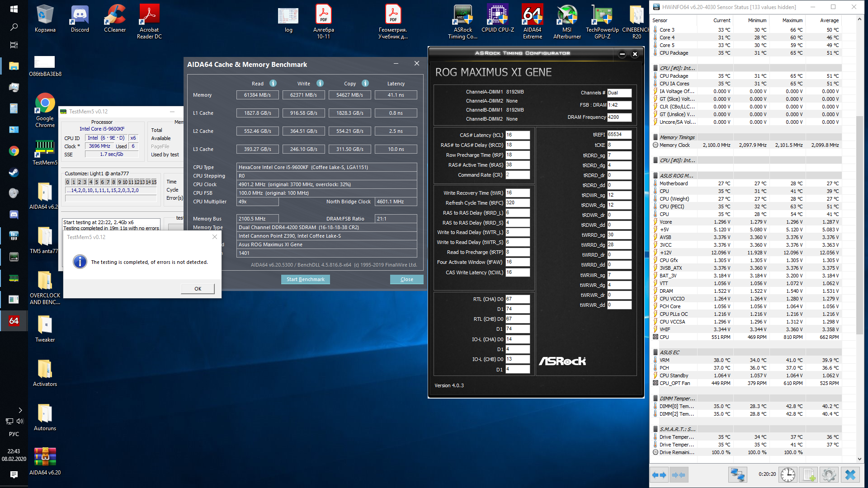This screenshot has width=868, height=488.
Task: Click HWiNFO scrollbar down arrow
Action: tap(859, 459)
